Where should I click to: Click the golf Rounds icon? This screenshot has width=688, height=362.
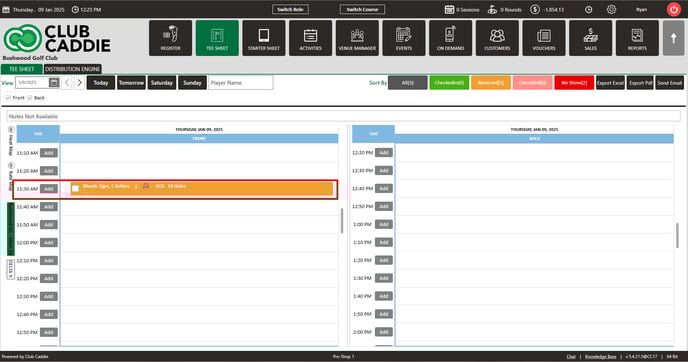492,9
